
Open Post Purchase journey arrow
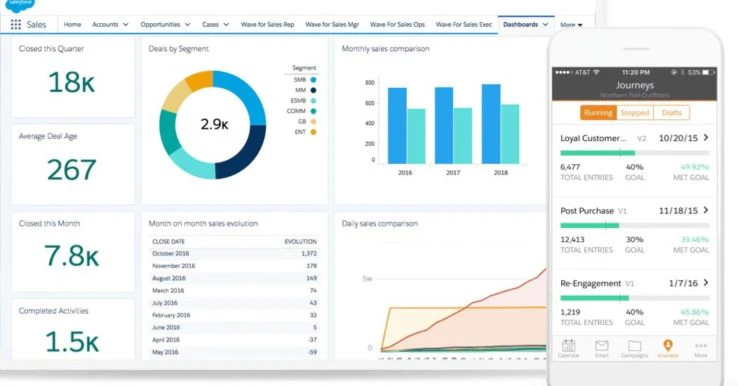click(x=706, y=210)
